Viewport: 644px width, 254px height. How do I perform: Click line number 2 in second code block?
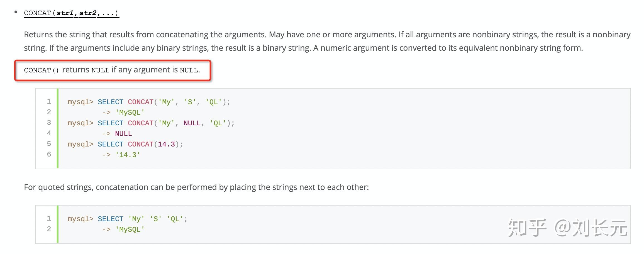click(x=49, y=229)
